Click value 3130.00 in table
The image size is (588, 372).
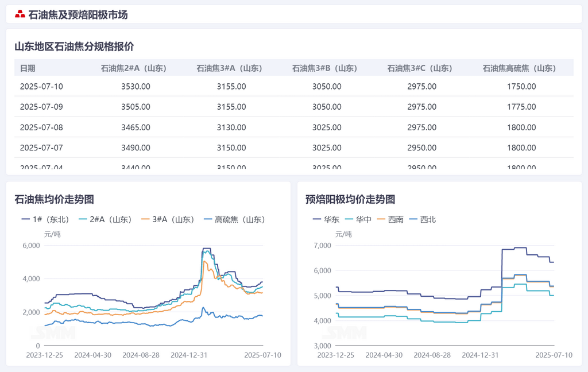(231, 127)
